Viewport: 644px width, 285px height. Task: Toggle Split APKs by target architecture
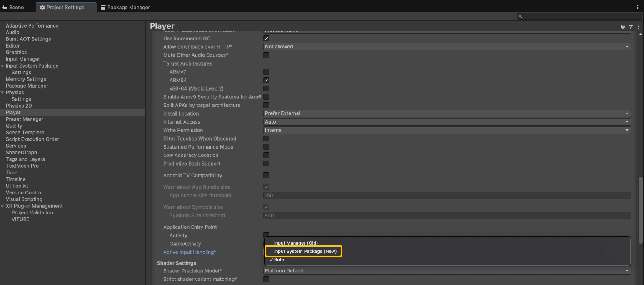266,105
